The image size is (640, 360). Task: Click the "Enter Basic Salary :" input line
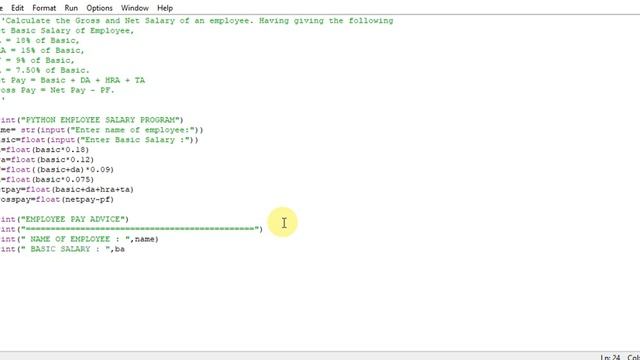pyautogui.click(x=99, y=140)
